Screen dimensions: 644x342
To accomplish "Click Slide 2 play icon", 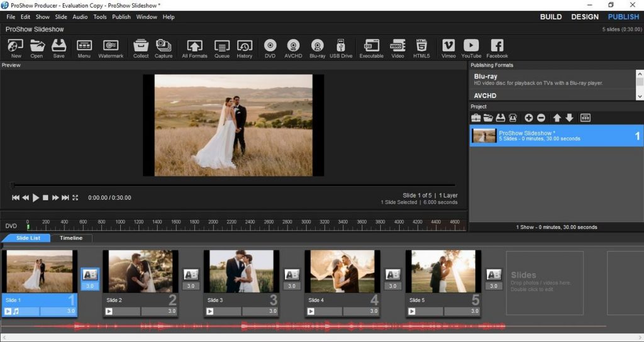I will (109, 312).
